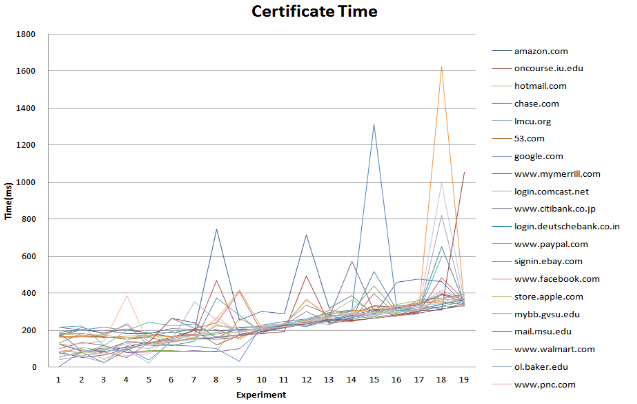Pick the chase.com legend entry
637x404 pixels.
tap(536, 104)
